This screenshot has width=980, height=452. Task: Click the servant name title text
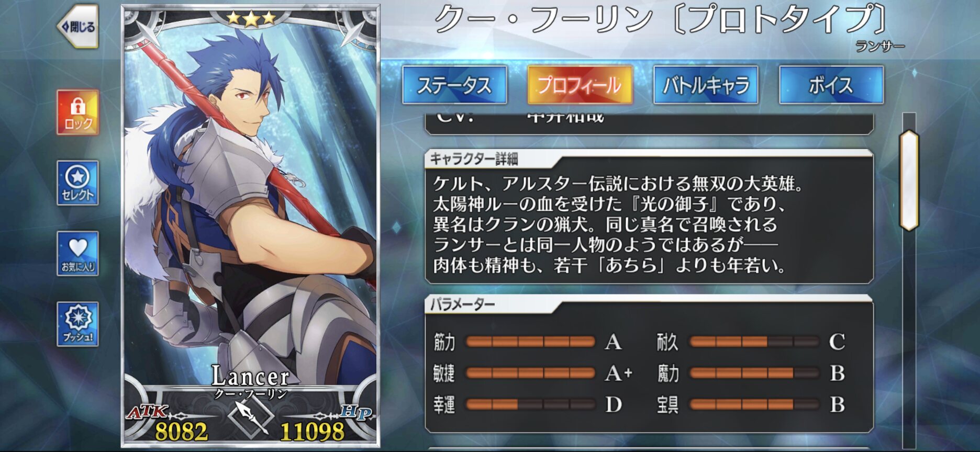tap(661, 19)
